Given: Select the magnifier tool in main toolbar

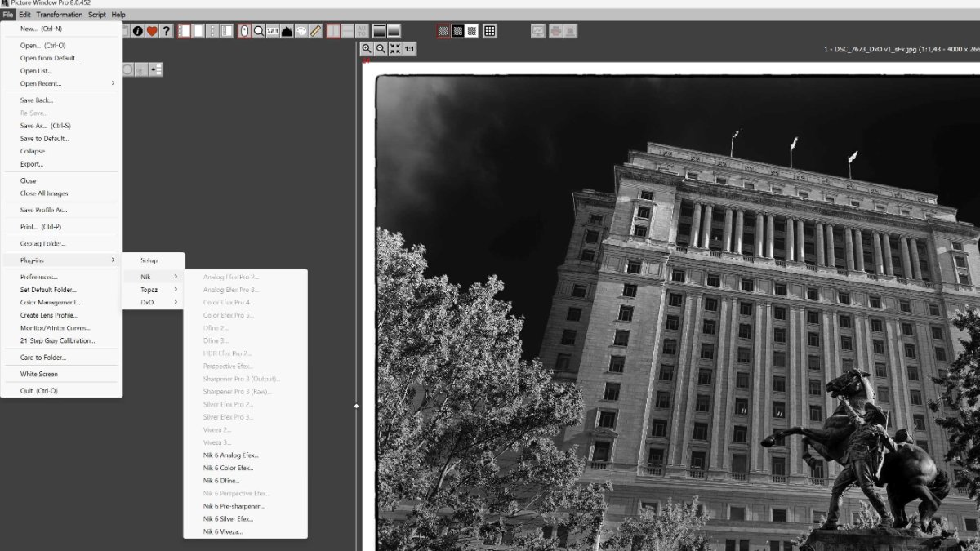Looking at the screenshot, I should 259,31.
